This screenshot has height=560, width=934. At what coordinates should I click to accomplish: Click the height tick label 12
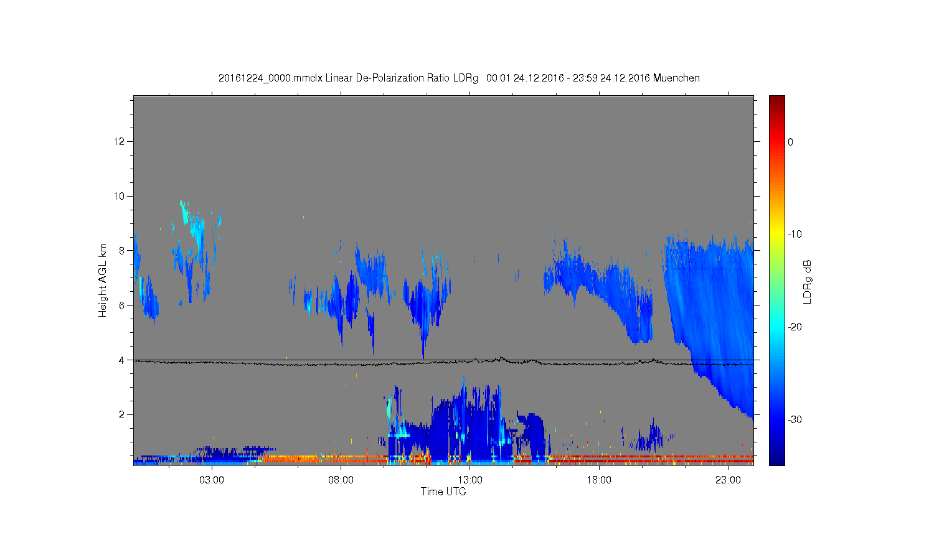coord(119,141)
